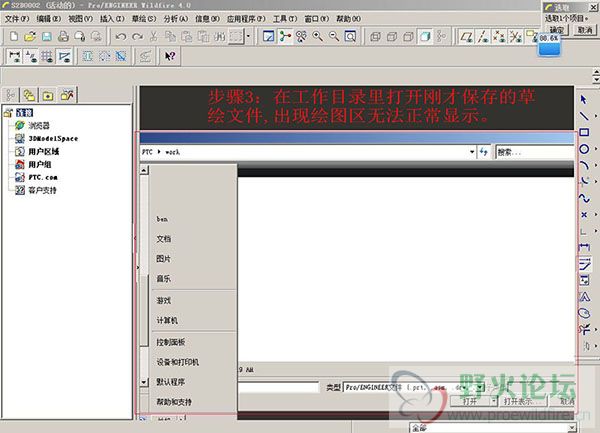Toggle dimension display in sketcher toolbar
The height and width of the screenshot is (433, 600).
[15, 56]
